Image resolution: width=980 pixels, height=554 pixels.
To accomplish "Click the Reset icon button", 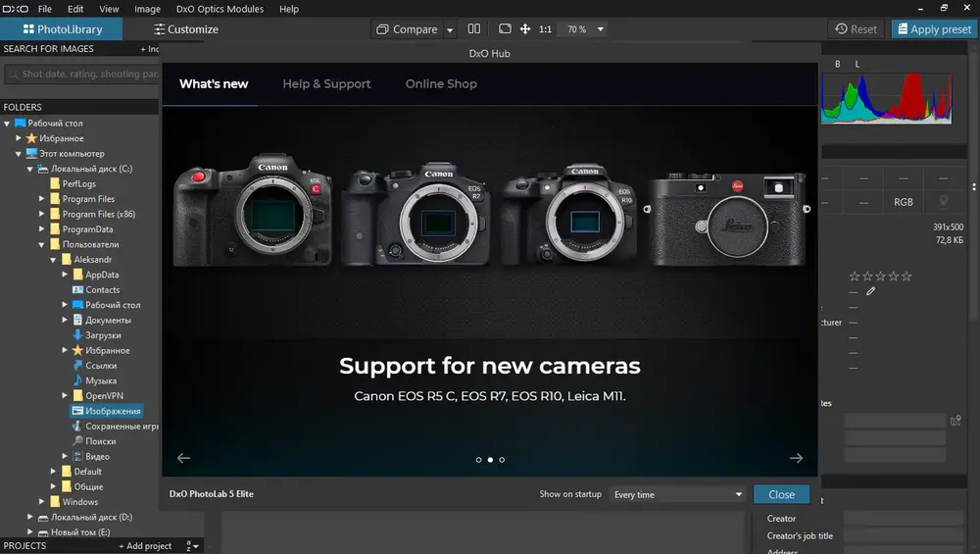I will (856, 28).
